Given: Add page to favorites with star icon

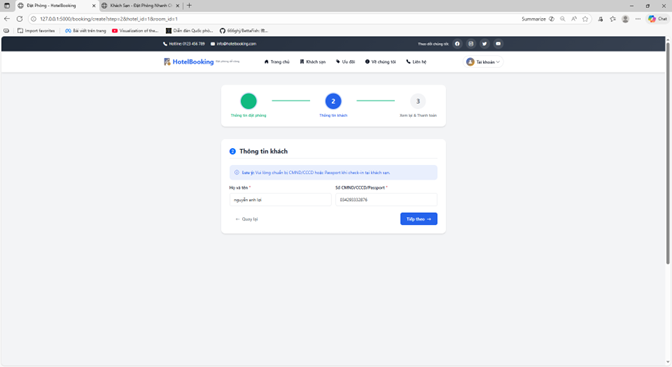Looking at the screenshot, I should 585,19.
